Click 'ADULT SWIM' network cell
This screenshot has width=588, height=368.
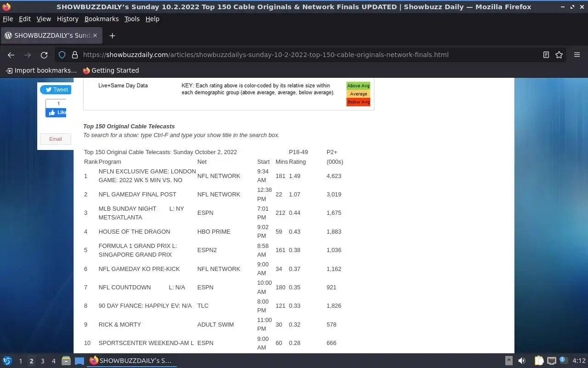click(215, 325)
